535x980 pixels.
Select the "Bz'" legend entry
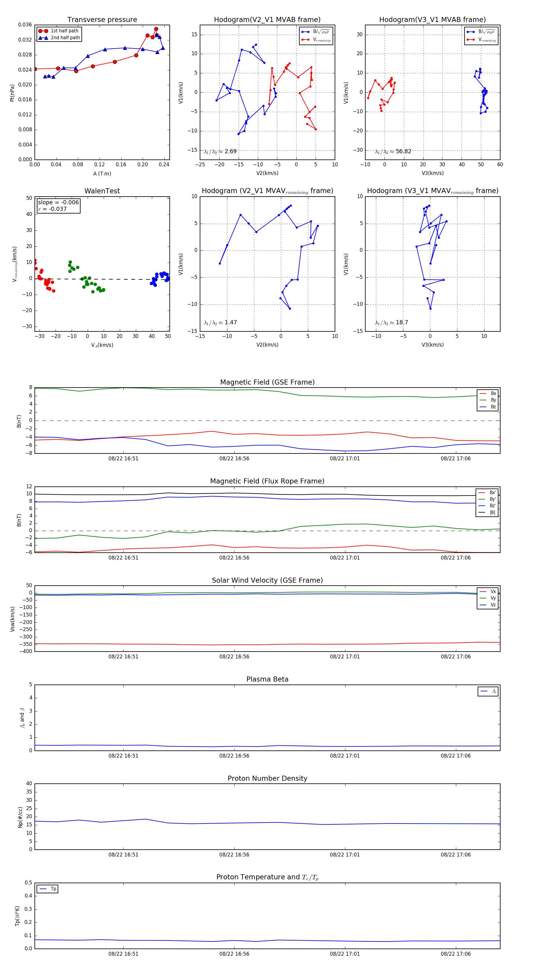[x=487, y=506]
